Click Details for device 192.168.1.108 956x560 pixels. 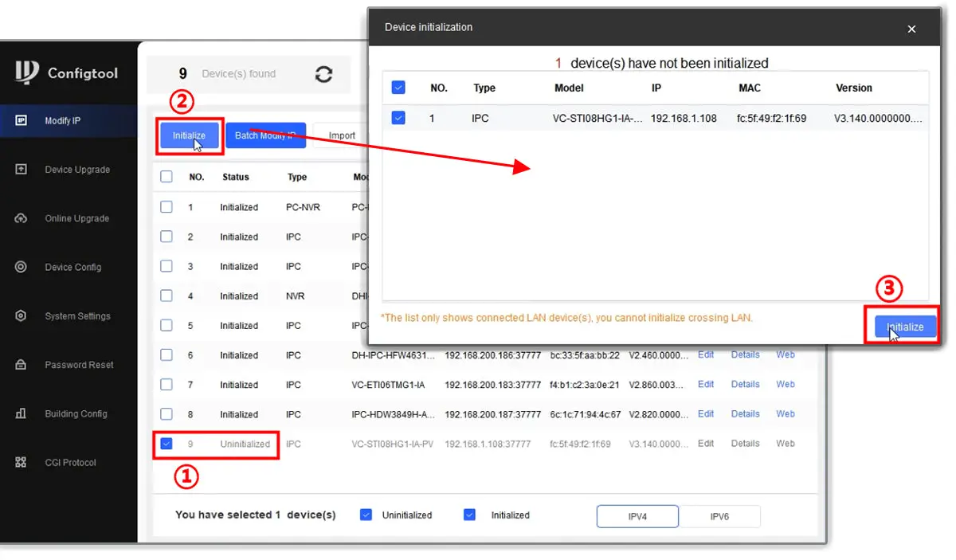746,443
